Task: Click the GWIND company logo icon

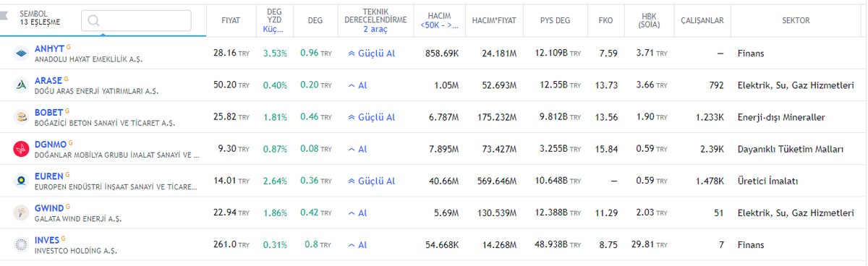Action: click(x=21, y=213)
